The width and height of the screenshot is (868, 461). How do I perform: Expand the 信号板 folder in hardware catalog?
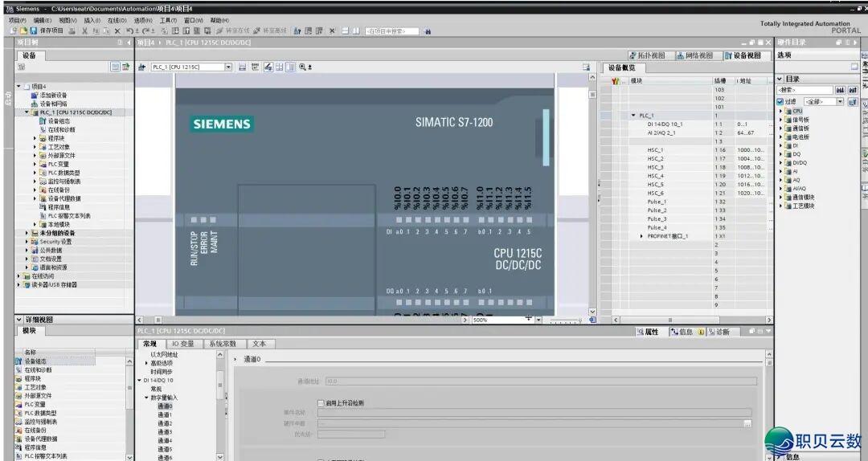coord(780,120)
